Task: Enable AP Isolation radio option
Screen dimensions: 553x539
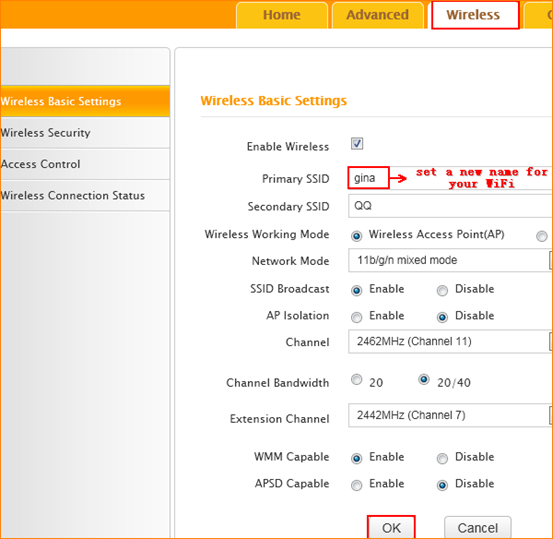Action: [357, 317]
